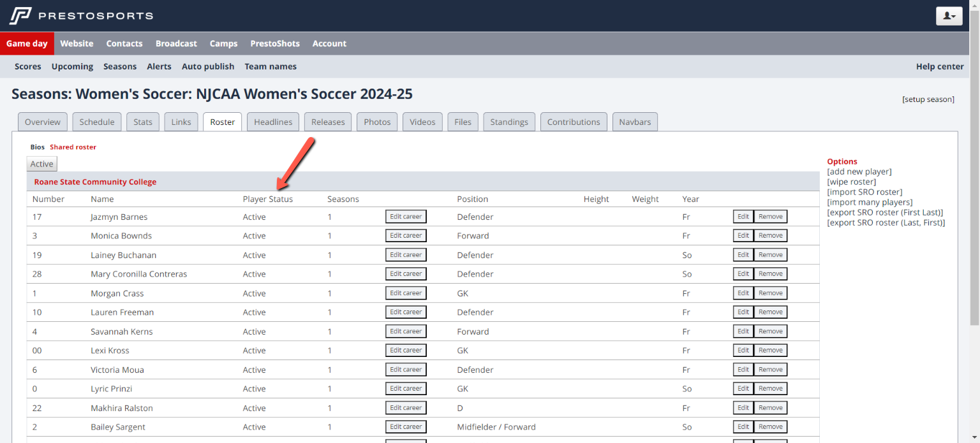
Task: Edit player Jazmyn Barnes
Action: pyautogui.click(x=743, y=217)
